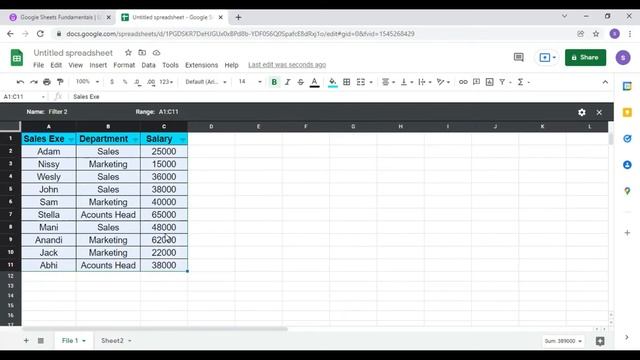This screenshot has width=640, height=360.
Task: Click the Move to folder icon
Action: [x=142, y=53]
